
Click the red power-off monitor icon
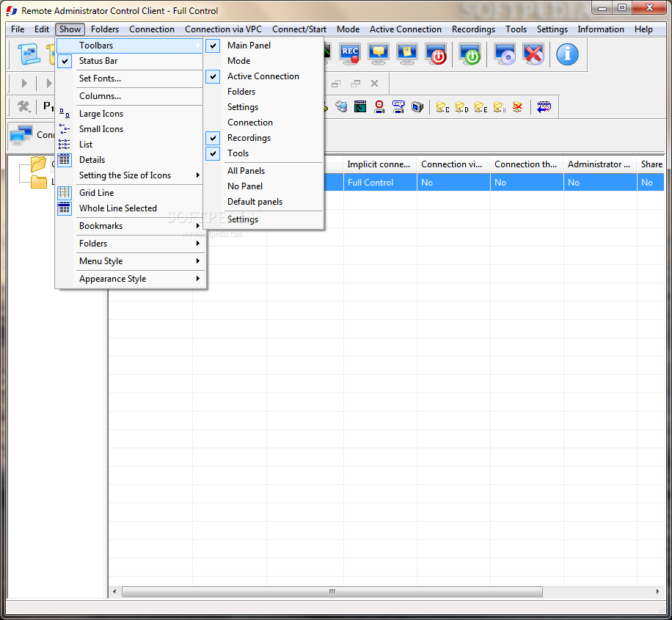[436, 54]
